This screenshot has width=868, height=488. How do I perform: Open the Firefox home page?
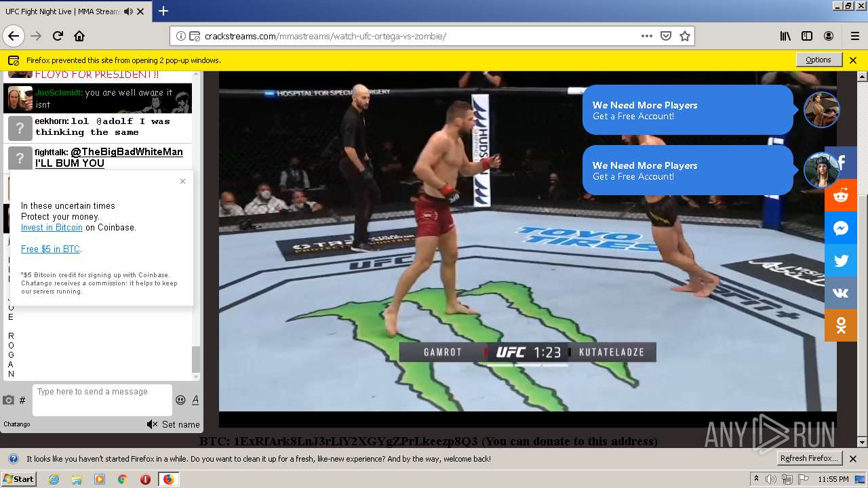[x=79, y=36]
